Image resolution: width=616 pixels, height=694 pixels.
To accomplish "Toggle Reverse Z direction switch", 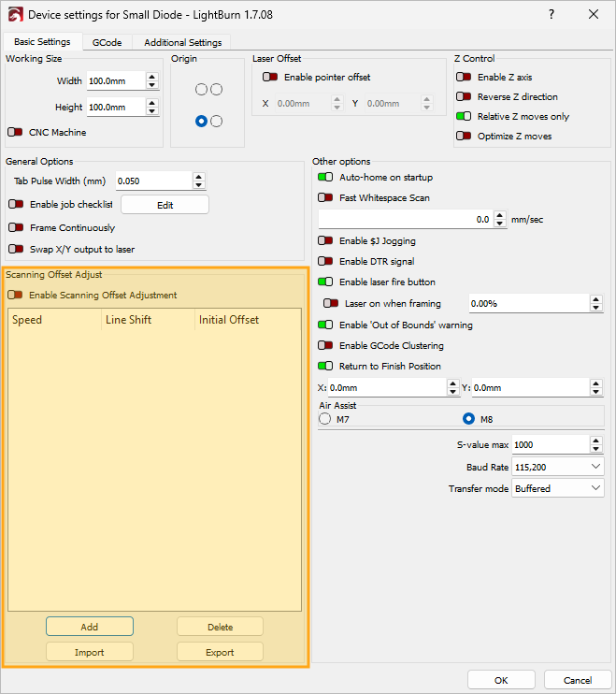I will coord(464,96).
